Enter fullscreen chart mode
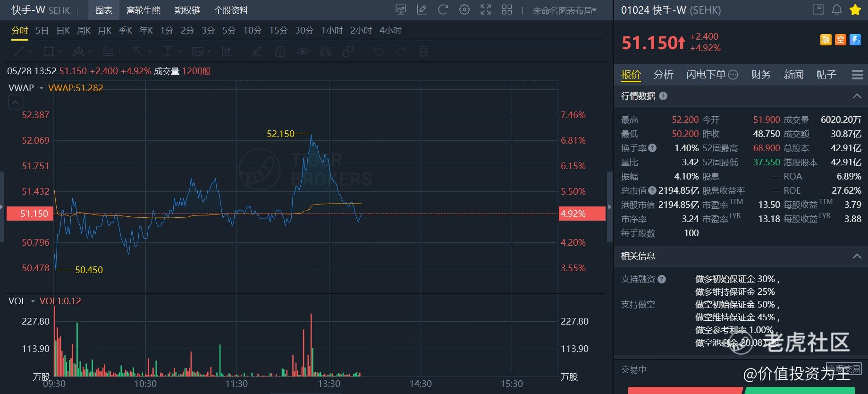The width and height of the screenshot is (868, 394). click(x=486, y=9)
